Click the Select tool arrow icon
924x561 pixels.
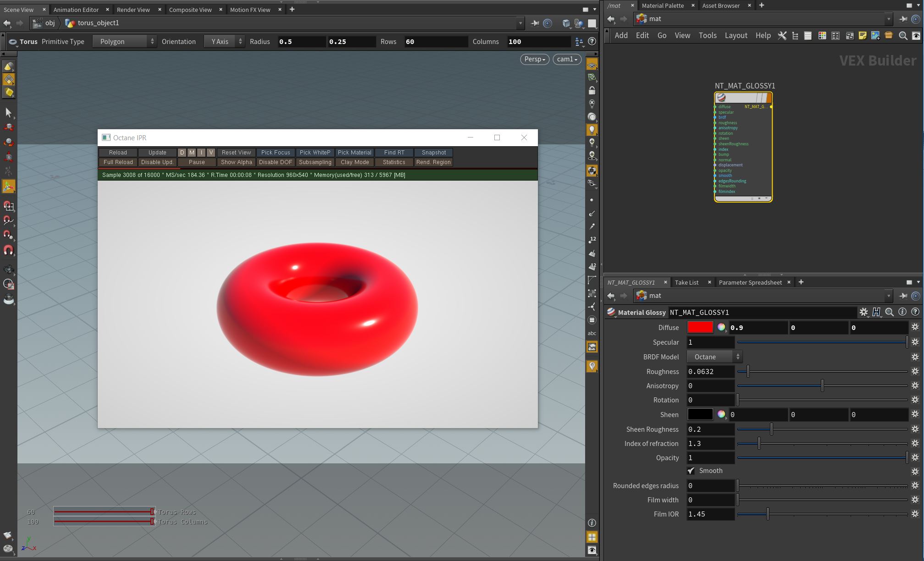(x=8, y=112)
